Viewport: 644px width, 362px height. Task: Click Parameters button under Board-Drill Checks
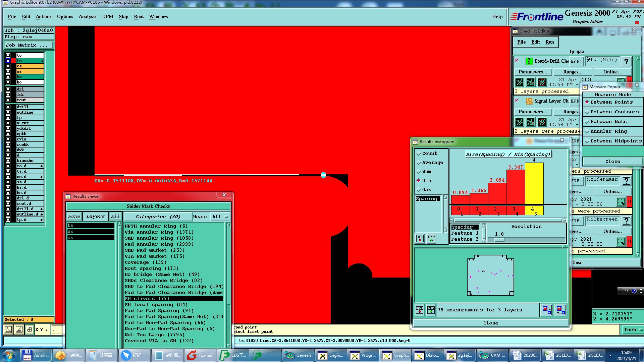532,72
